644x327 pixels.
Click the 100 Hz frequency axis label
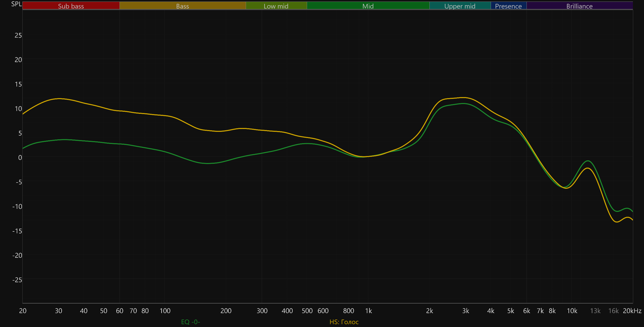point(165,311)
